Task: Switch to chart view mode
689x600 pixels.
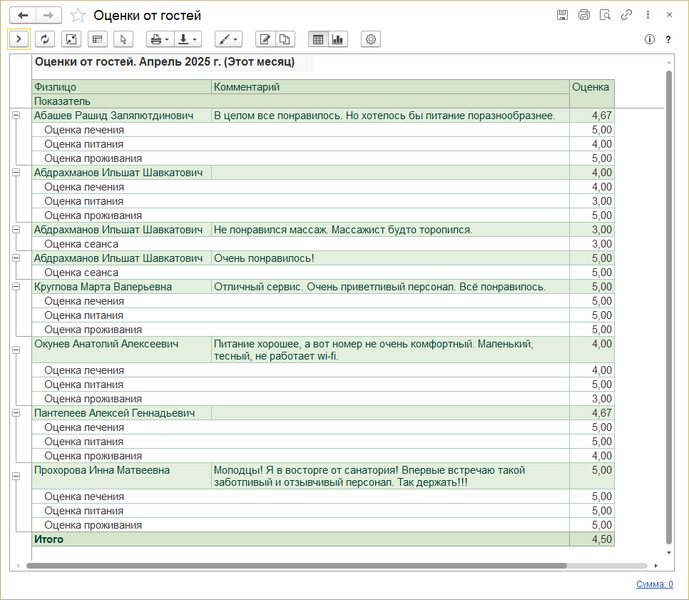Action: tap(337, 39)
